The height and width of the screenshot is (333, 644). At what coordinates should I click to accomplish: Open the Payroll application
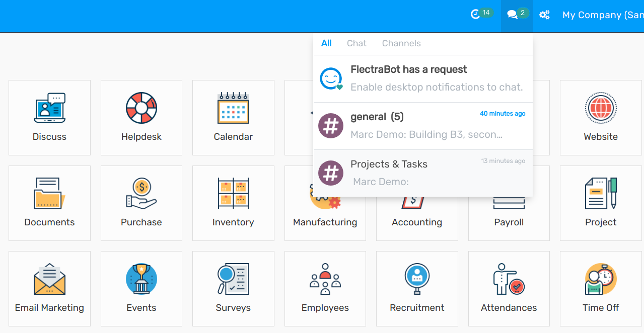(509, 203)
